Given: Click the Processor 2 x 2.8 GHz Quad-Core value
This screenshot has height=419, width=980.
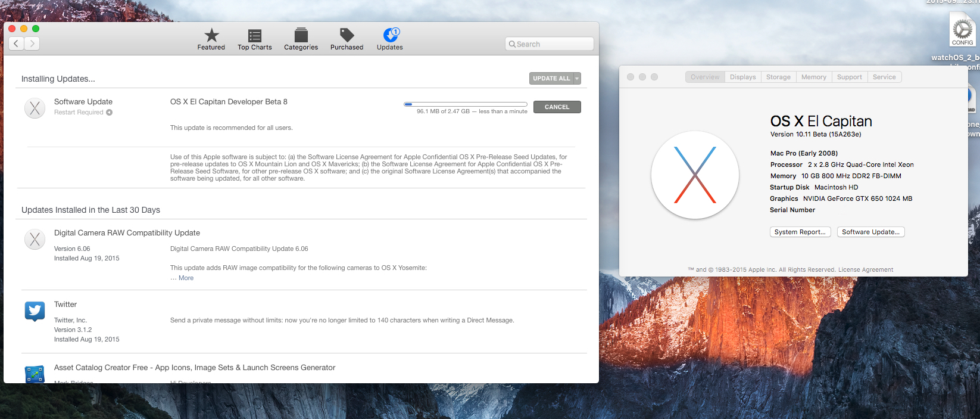Looking at the screenshot, I should pos(860,165).
